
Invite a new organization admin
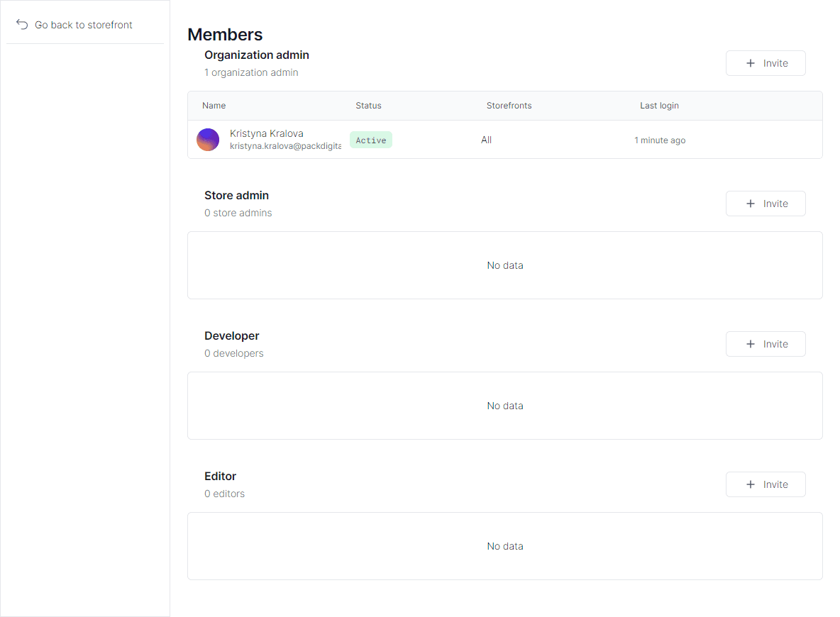pos(766,63)
